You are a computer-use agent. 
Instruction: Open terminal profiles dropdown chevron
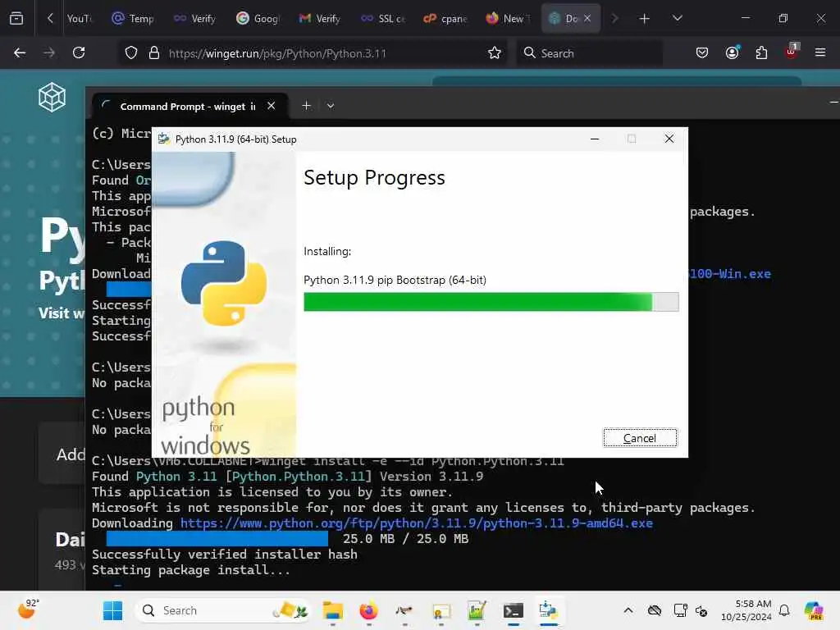[x=331, y=106]
